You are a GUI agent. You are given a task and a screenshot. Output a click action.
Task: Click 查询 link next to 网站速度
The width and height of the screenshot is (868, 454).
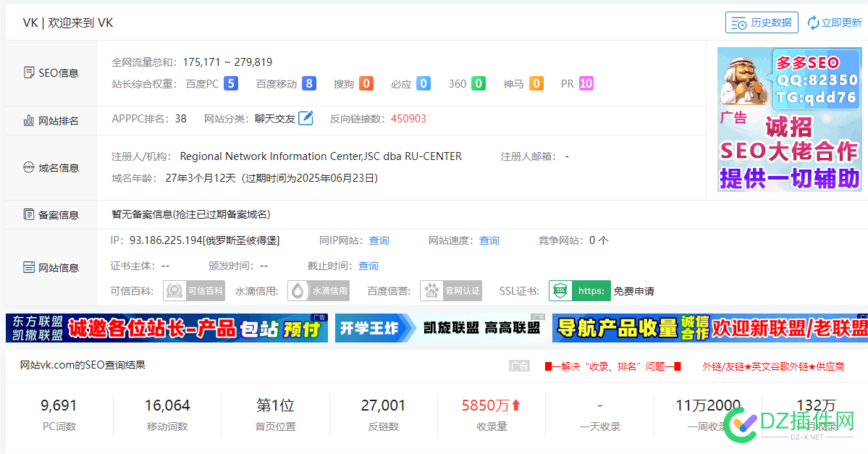(x=489, y=240)
